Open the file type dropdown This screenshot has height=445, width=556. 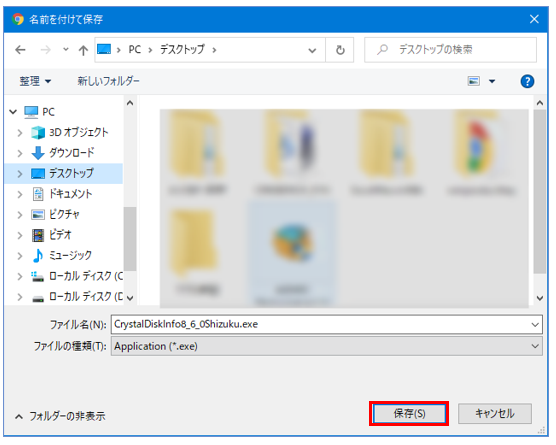326,346
